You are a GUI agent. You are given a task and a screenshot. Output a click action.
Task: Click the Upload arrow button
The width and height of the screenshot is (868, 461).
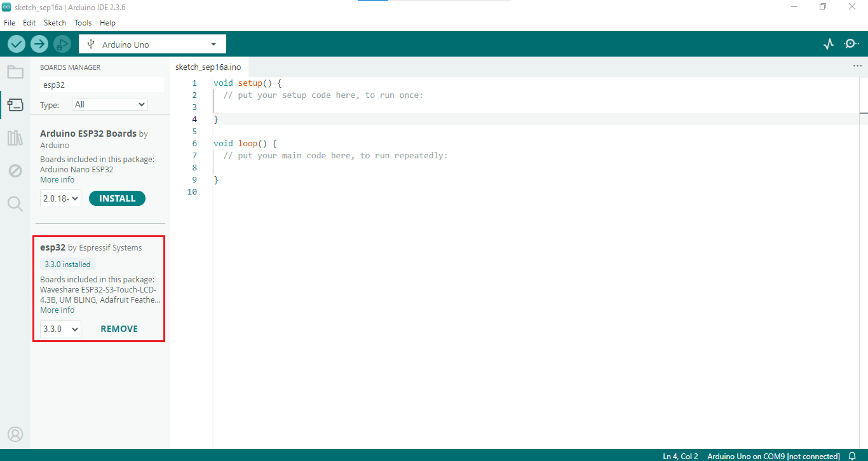click(39, 44)
